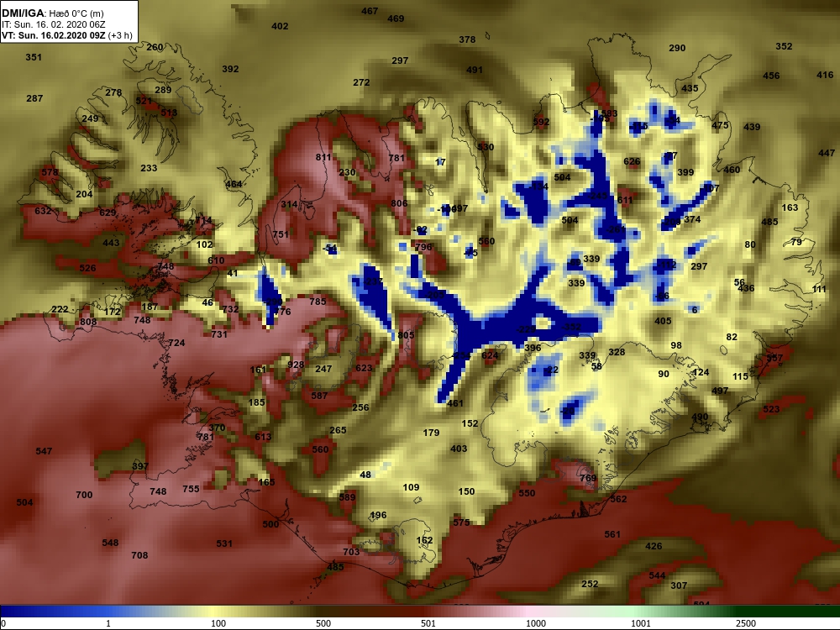Select the map value '287'
This screenshot has width=840, height=630.
click(34, 98)
